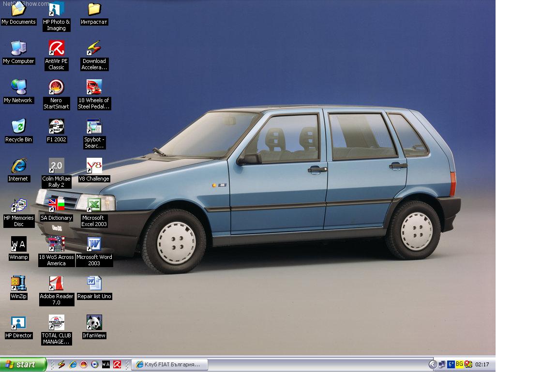Select the SA Dictionary desktop icon

click(x=56, y=205)
